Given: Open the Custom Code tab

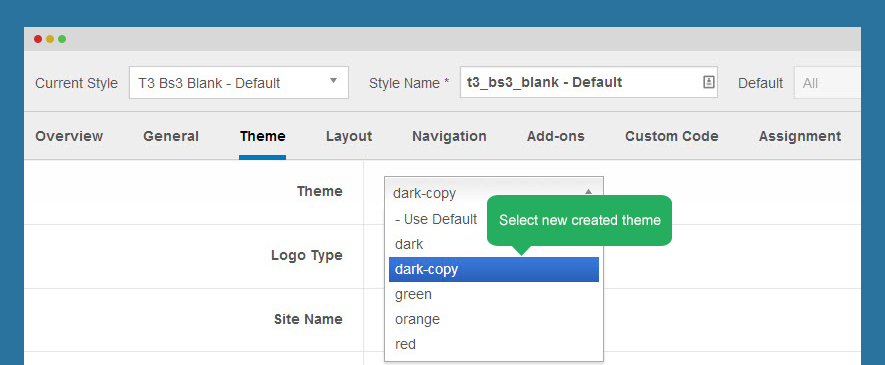Looking at the screenshot, I should [x=672, y=137].
